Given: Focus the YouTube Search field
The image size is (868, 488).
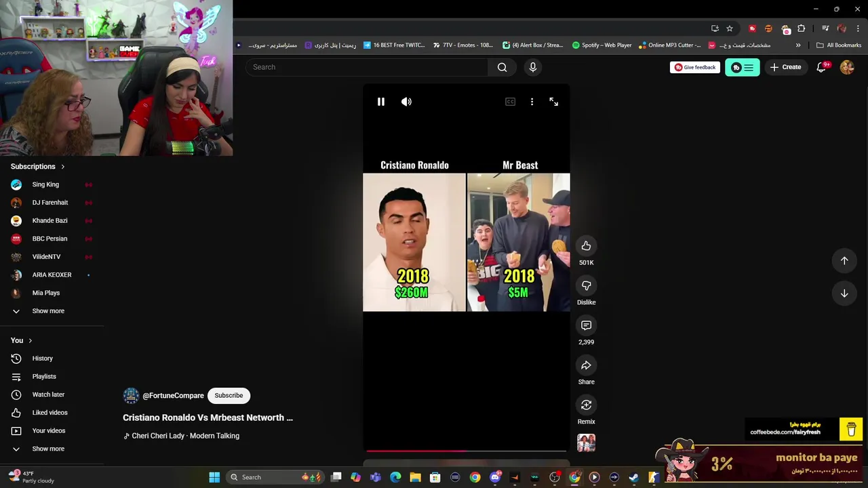Looking at the screenshot, I should [367, 67].
